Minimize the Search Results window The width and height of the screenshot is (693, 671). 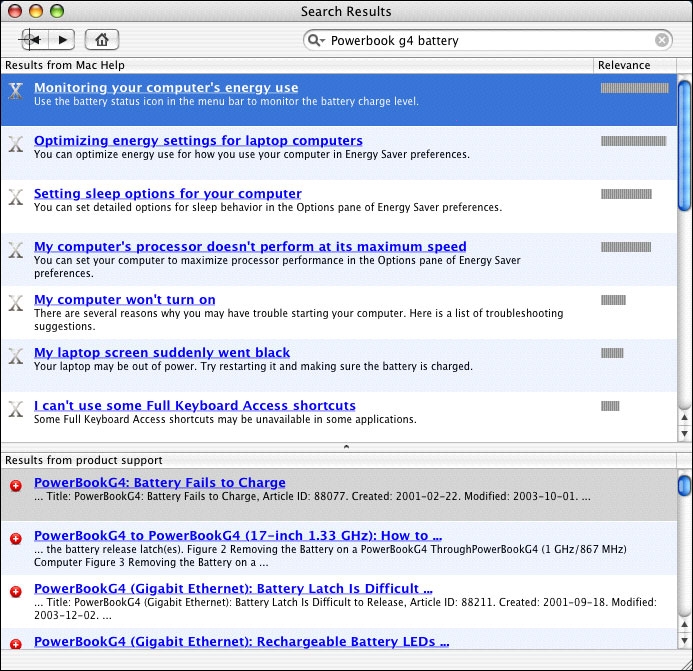[x=36, y=11]
